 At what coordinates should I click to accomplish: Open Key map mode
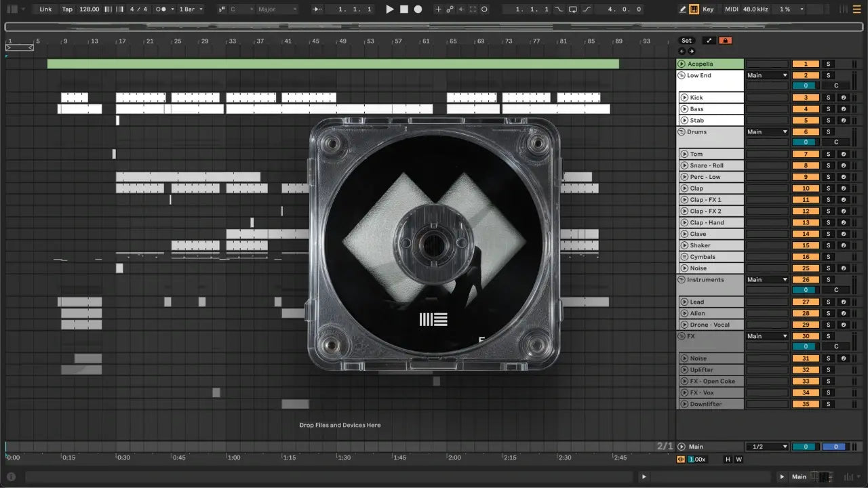(x=708, y=9)
